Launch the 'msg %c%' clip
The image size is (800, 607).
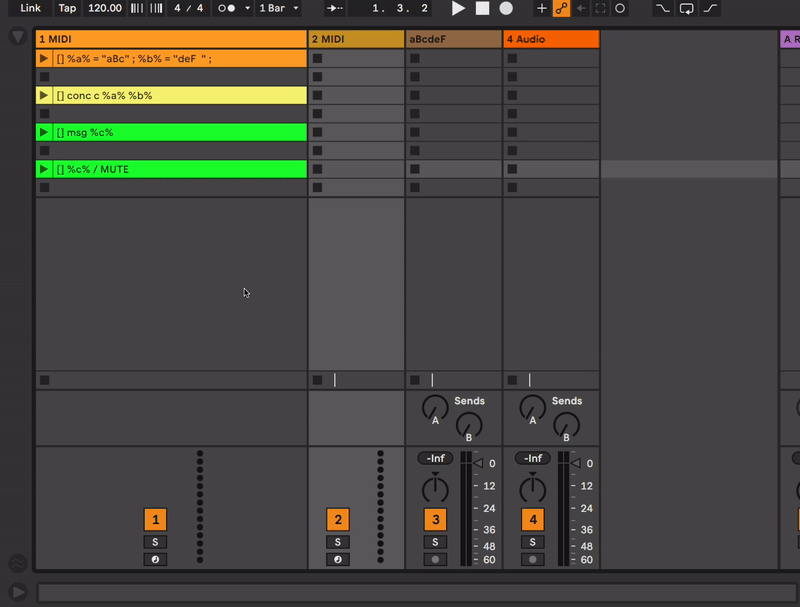[43, 133]
